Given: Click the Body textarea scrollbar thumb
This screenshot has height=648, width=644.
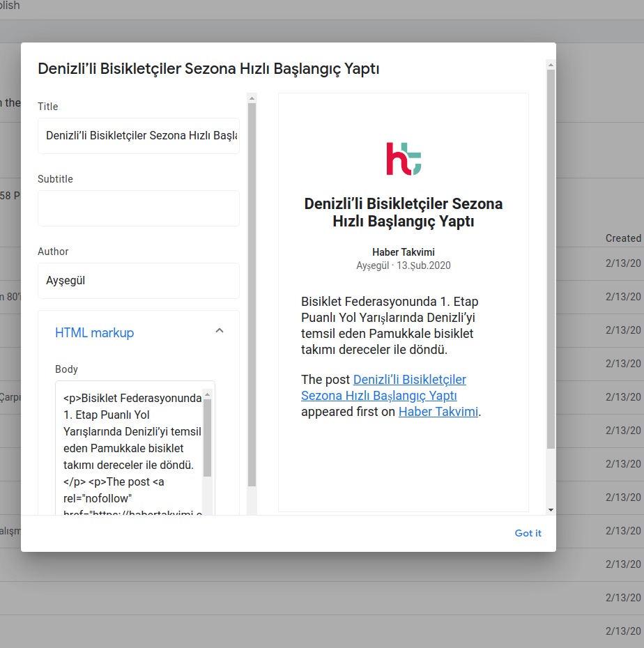Looking at the screenshot, I should (208, 438).
